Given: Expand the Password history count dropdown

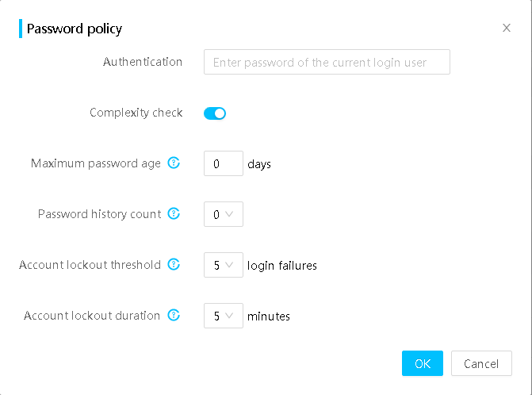Looking at the screenshot, I should click(224, 214).
